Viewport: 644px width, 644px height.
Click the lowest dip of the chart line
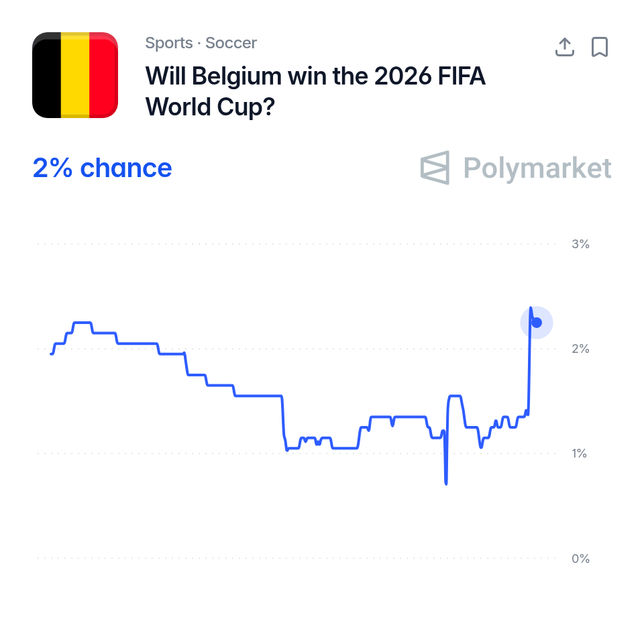click(446, 484)
